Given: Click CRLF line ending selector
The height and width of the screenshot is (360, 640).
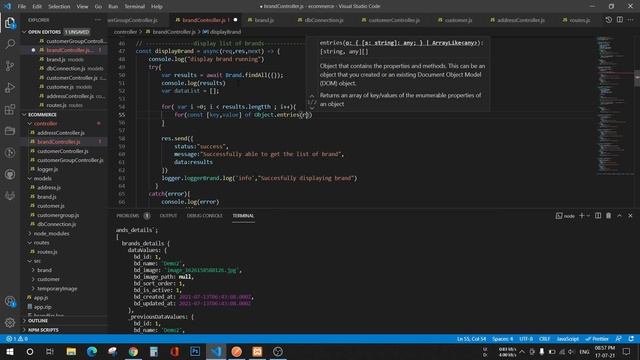Looking at the screenshot, I should click(x=544, y=339).
